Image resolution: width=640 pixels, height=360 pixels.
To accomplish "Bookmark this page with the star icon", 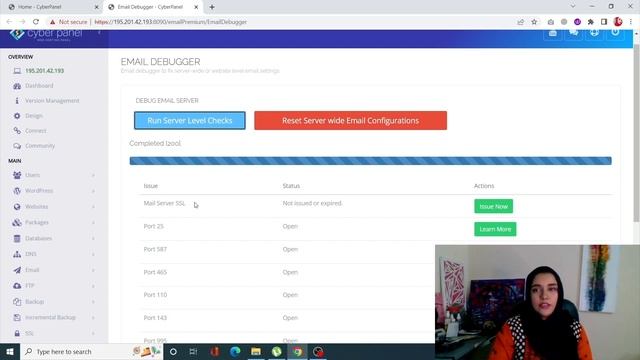I will tap(534, 22).
